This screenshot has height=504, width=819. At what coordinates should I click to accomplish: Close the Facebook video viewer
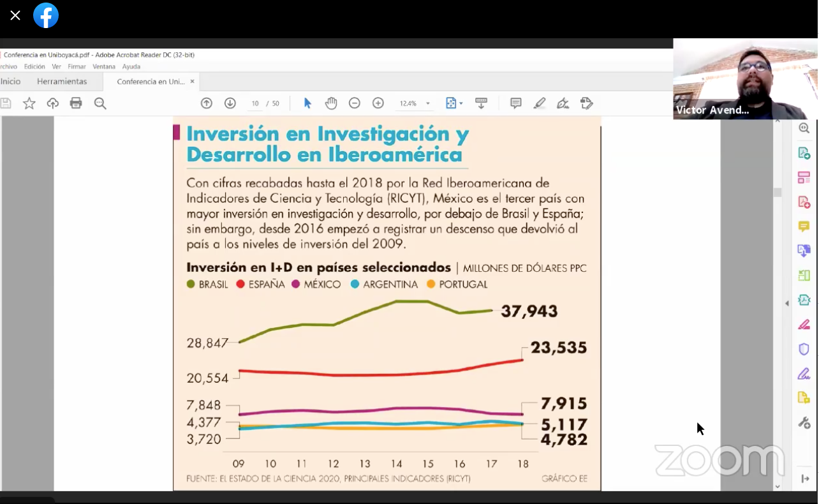(x=15, y=15)
